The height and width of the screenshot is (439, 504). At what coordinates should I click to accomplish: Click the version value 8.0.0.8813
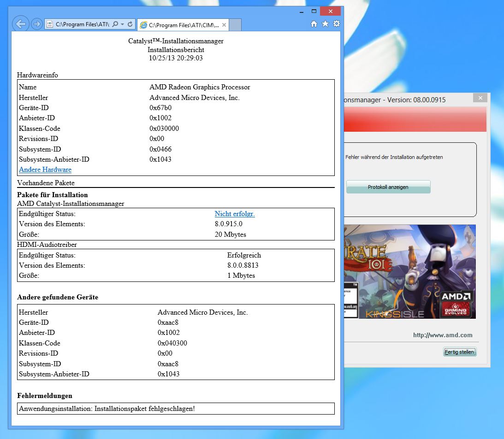tap(243, 265)
